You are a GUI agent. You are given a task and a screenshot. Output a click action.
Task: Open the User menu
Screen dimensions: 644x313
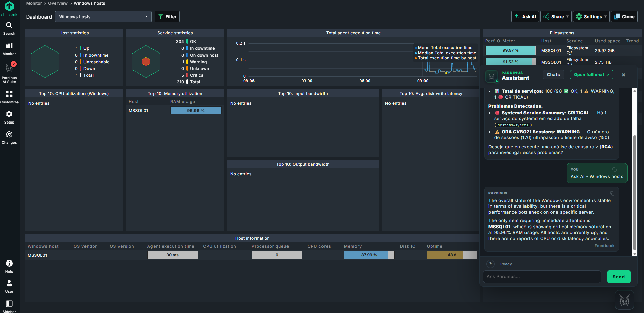coord(9,286)
